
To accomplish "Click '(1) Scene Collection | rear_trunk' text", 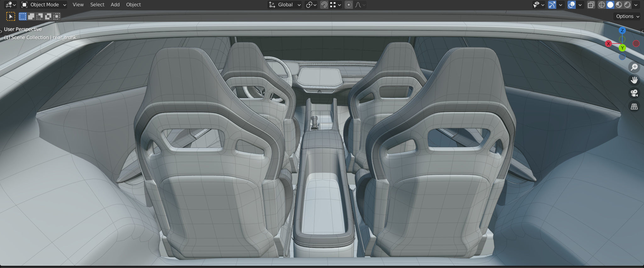I will tap(40, 37).
